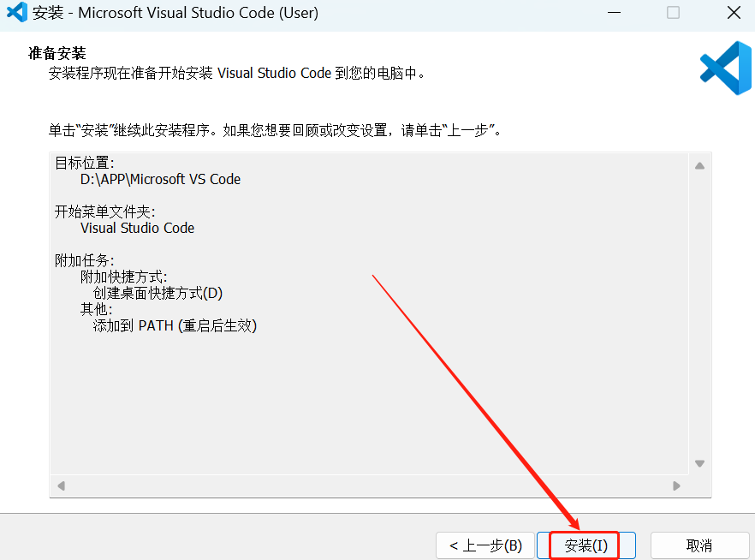Click the VS Code icon in title bar
The image size is (755, 560).
[x=16, y=13]
